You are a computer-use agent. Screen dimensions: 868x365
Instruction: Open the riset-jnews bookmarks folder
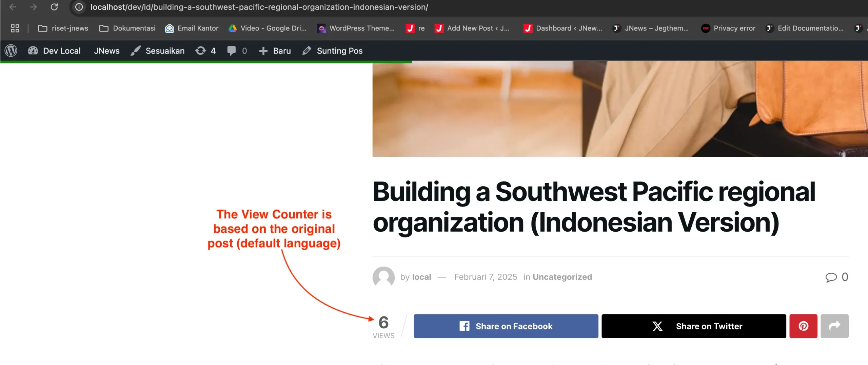63,28
